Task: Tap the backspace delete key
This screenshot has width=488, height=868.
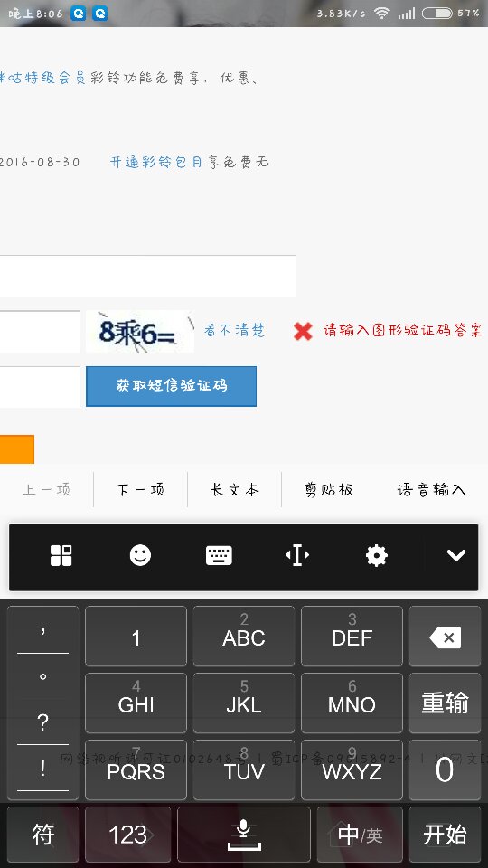Action: [x=445, y=637]
